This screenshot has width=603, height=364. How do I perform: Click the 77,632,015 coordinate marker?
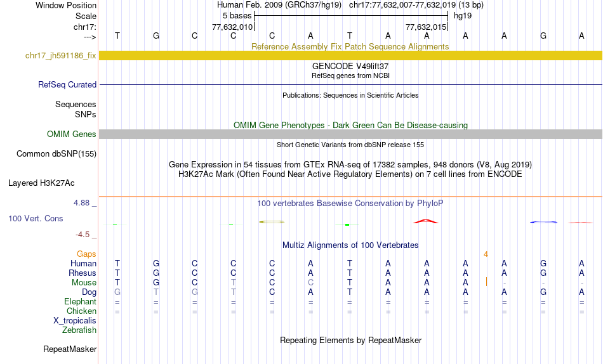[x=426, y=27]
